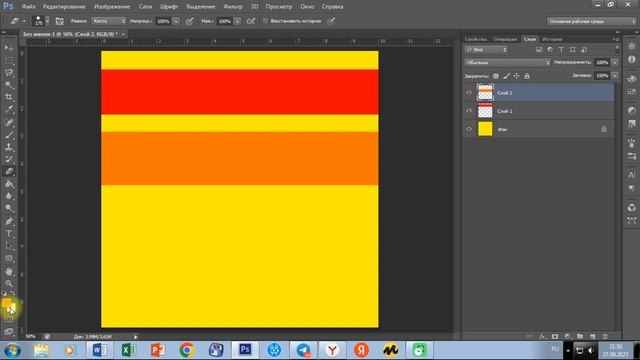Select the Brush tool

[9, 134]
